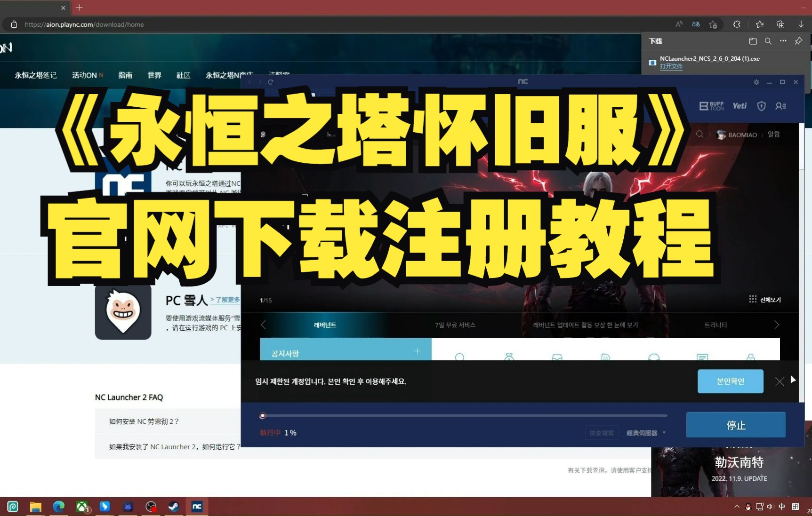
Task: Open Microsoft Edge from the taskbar
Action: click(x=59, y=507)
